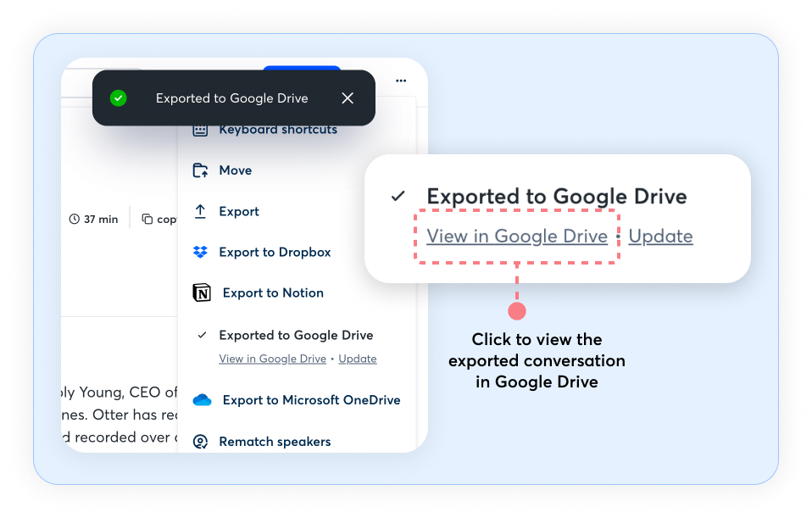Open large View in Google Drive link in callout
Screen dimensions: 812x518
pyautogui.click(x=517, y=237)
